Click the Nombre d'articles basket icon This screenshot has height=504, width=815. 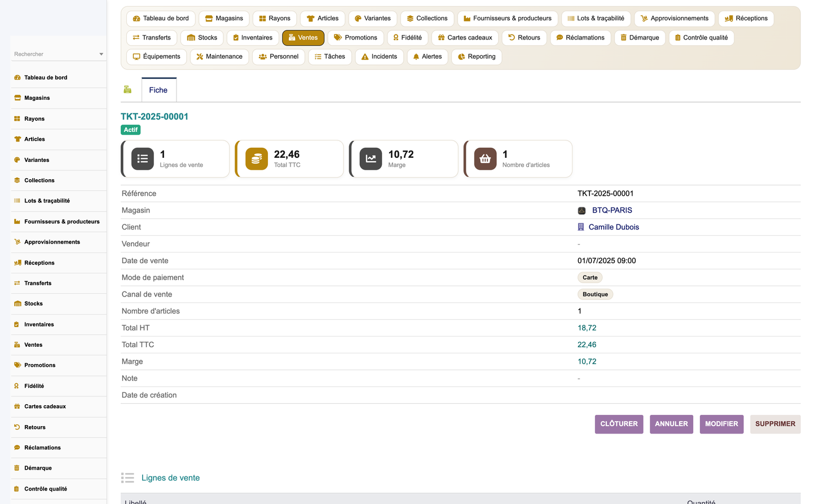pos(485,159)
